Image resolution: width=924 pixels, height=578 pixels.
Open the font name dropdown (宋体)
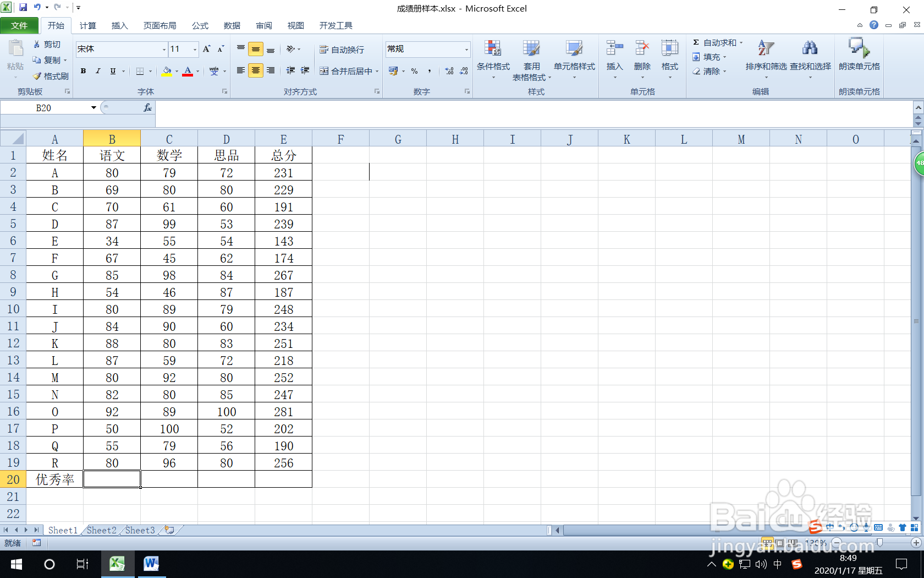click(164, 50)
